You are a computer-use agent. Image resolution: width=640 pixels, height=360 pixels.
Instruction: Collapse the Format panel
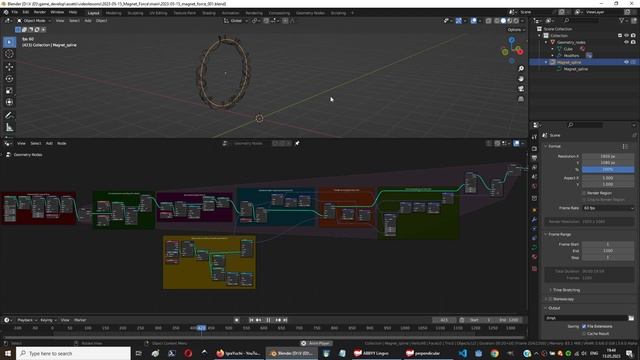pyautogui.click(x=554, y=146)
